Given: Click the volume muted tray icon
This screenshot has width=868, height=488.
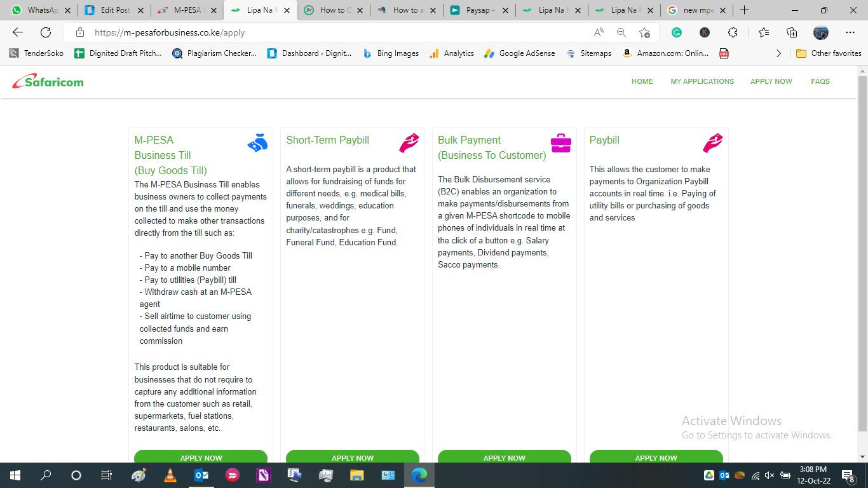Looking at the screenshot, I should [770, 475].
